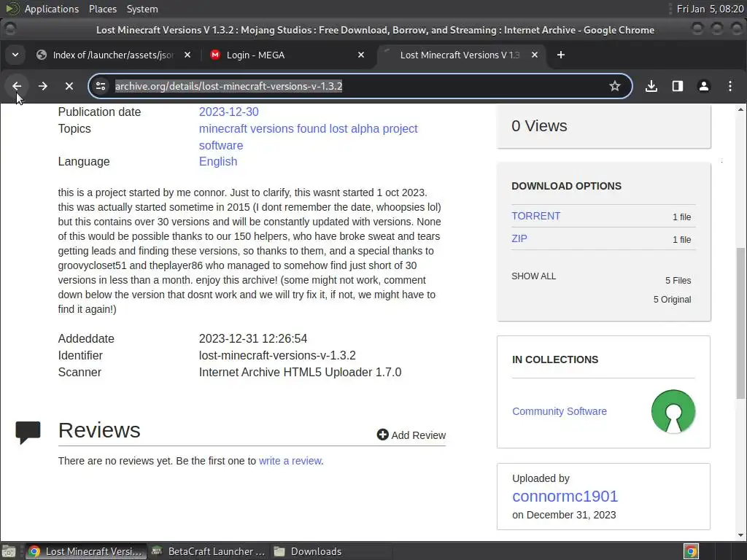
Task: Open Chrome three-dot menu
Action: [x=729, y=86]
